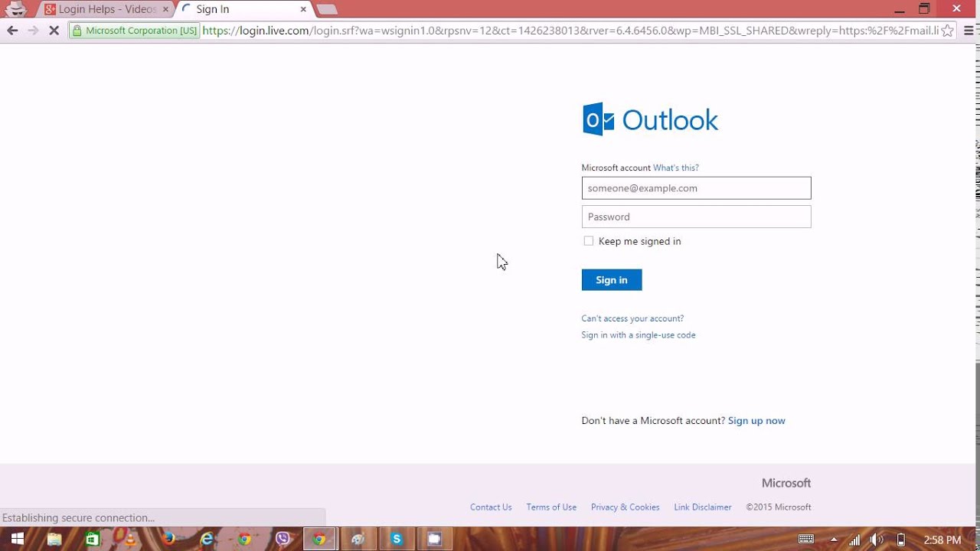This screenshot has height=551, width=980.
Task: Open Viber from the taskbar
Action: click(x=283, y=539)
